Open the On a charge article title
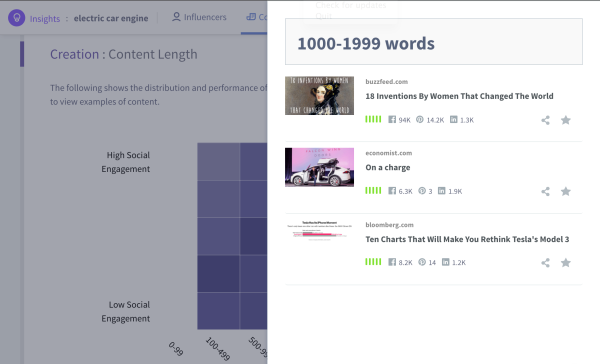 [388, 167]
